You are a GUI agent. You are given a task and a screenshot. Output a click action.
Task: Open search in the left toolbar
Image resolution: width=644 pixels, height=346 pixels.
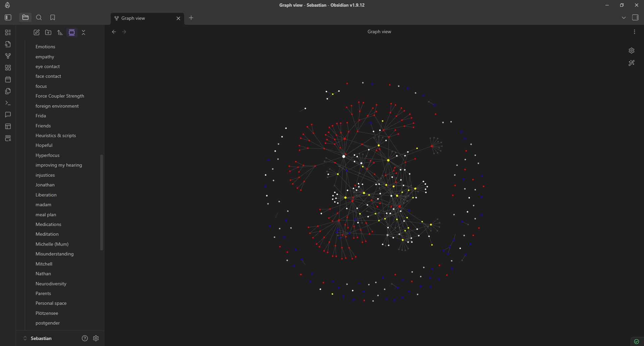click(39, 17)
